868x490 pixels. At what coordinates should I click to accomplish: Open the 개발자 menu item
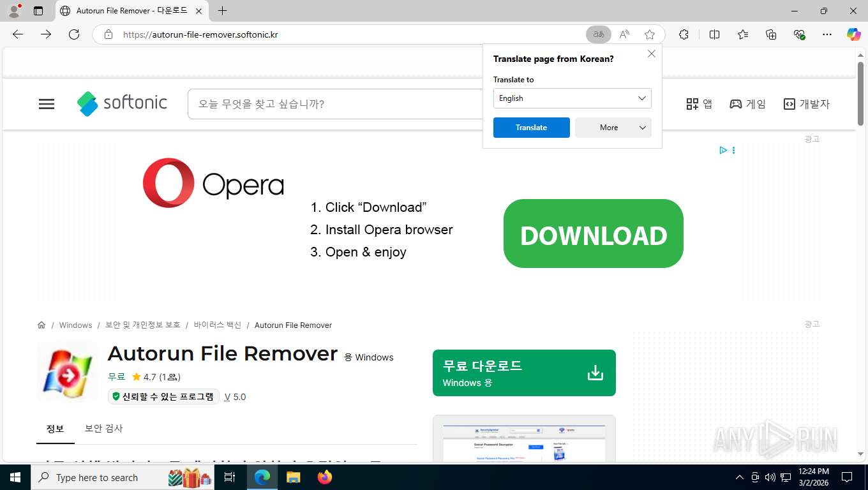click(x=807, y=104)
